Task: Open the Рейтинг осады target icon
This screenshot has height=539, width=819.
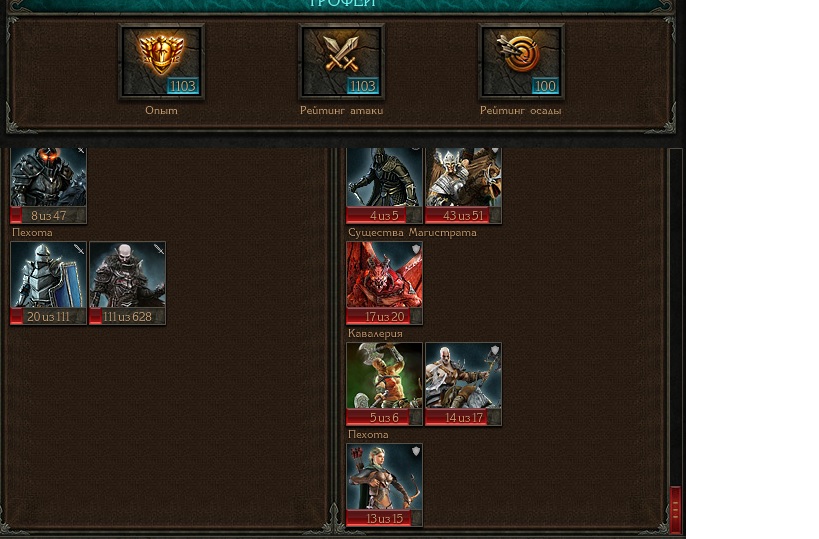Action: tap(521, 61)
